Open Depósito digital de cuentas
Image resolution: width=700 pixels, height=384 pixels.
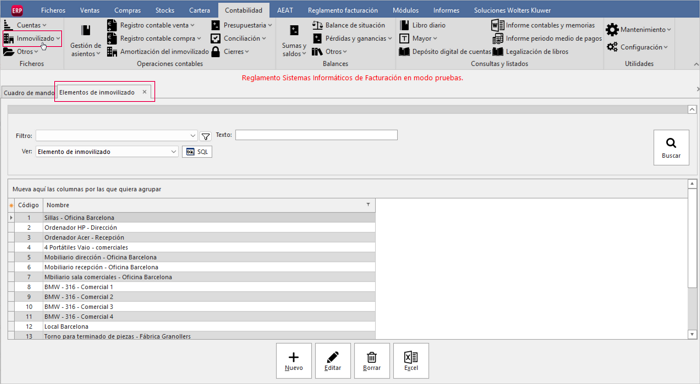[445, 52]
